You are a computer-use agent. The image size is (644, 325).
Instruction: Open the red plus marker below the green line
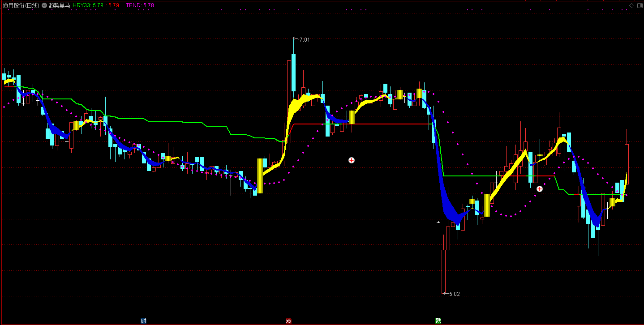point(540,189)
